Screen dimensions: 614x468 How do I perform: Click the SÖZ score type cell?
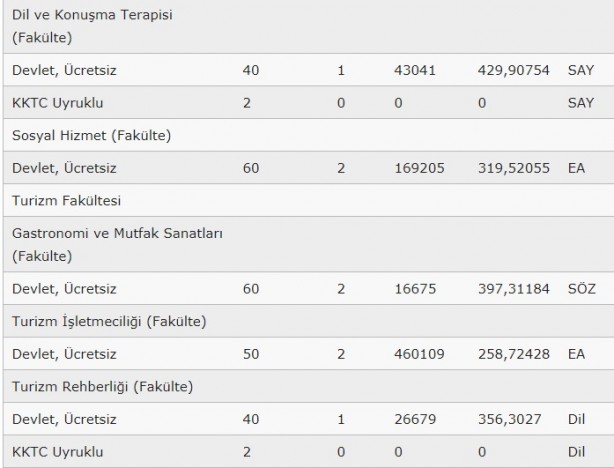(581, 289)
